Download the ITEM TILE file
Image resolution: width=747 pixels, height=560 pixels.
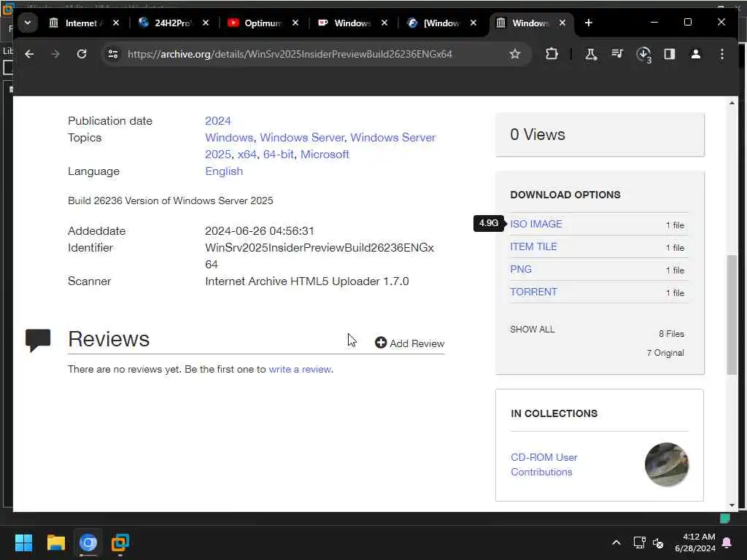tap(533, 246)
